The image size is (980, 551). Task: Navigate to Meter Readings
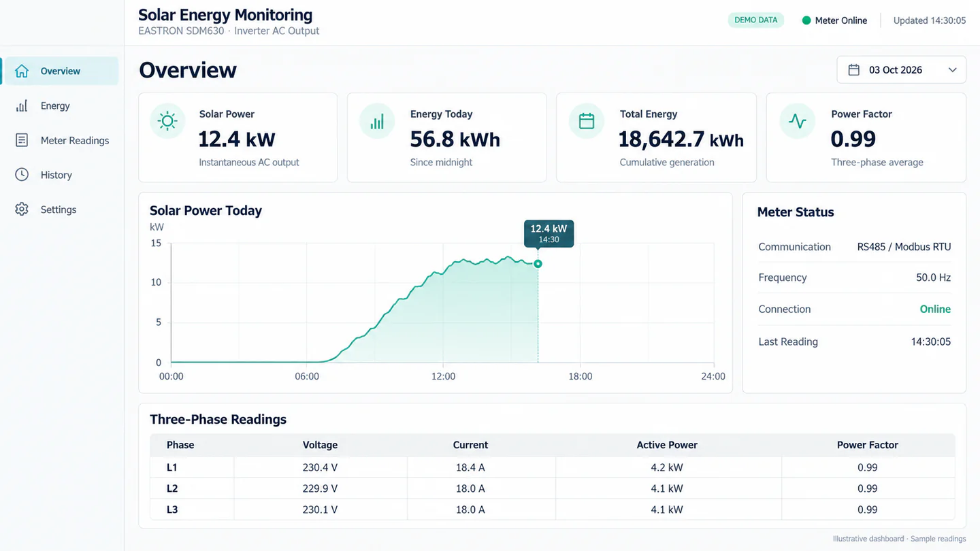pos(60,140)
